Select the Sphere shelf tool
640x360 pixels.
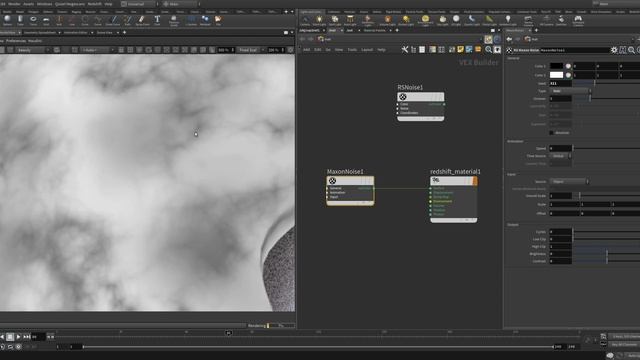click(7, 20)
